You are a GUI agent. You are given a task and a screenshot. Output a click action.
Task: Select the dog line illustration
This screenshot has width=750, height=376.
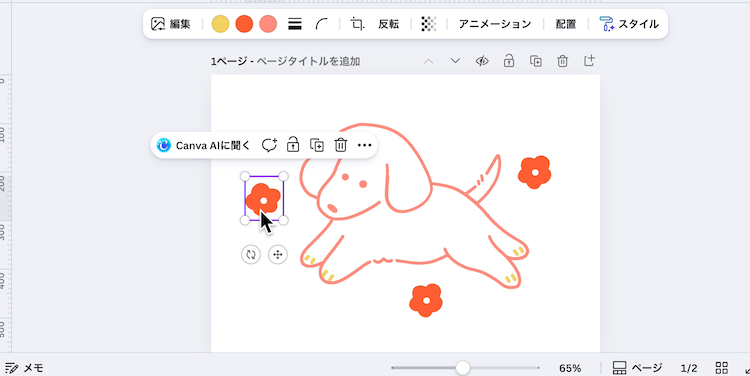pos(414,207)
